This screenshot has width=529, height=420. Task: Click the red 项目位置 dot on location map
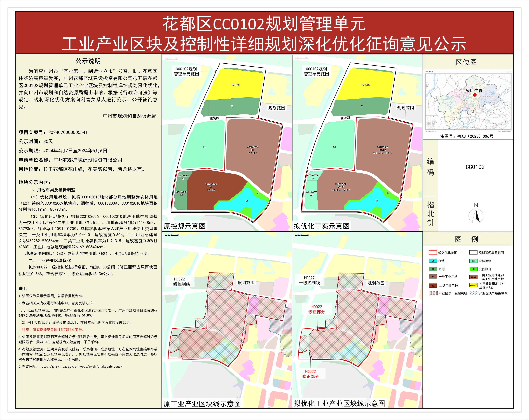click(475, 95)
